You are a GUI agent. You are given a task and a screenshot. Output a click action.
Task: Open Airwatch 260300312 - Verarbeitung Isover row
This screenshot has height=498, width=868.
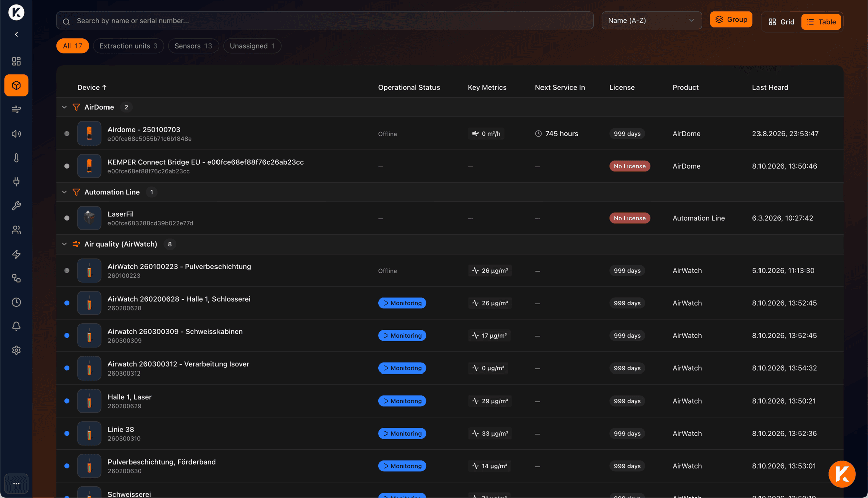pyautogui.click(x=450, y=368)
